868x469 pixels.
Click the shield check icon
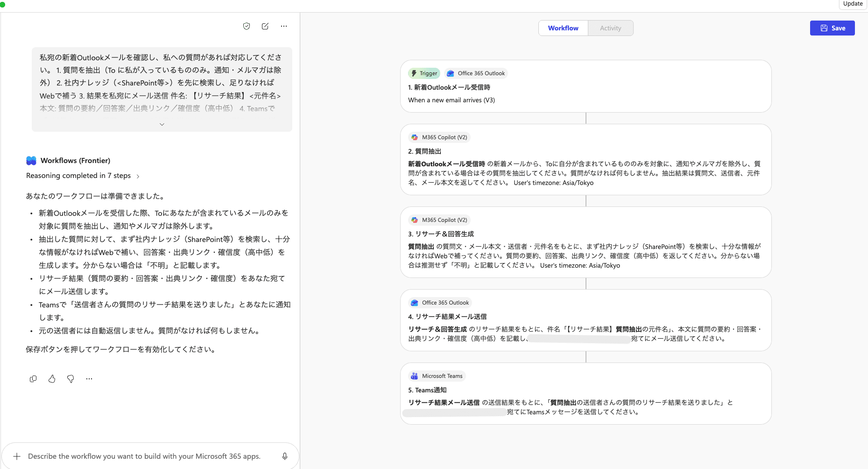247,26
